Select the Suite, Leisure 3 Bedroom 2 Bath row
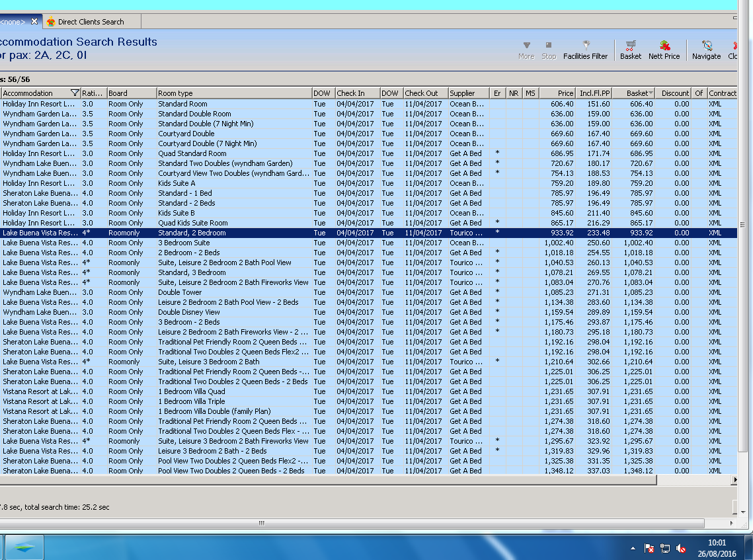This screenshot has height=560, width=753. pyautogui.click(x=368, y=362)
